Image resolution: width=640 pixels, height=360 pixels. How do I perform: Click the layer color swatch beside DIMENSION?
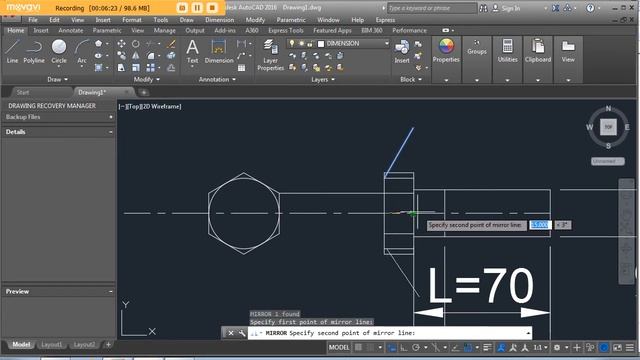pyautogui.click(x=321, y=44)
